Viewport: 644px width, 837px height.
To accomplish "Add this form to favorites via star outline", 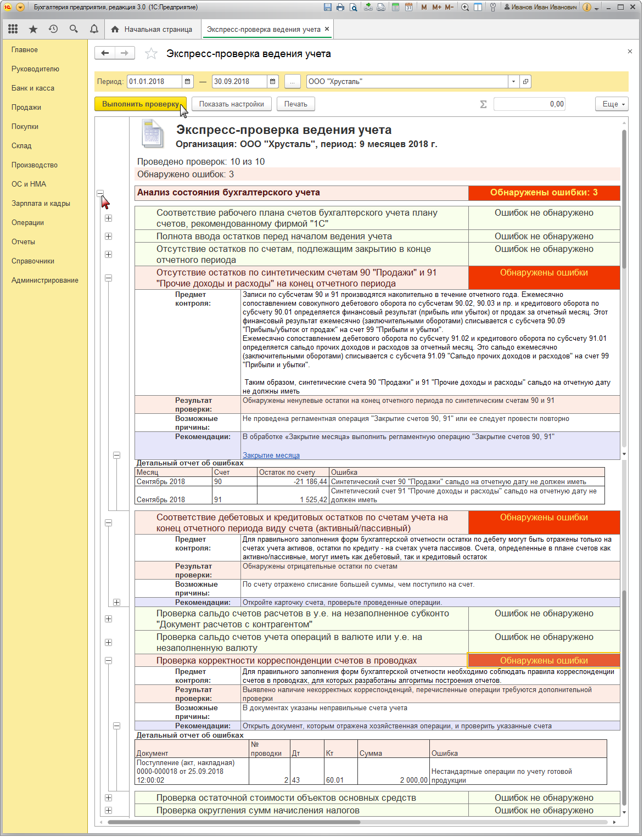I will pyautogui.click(x=151, y=53).
